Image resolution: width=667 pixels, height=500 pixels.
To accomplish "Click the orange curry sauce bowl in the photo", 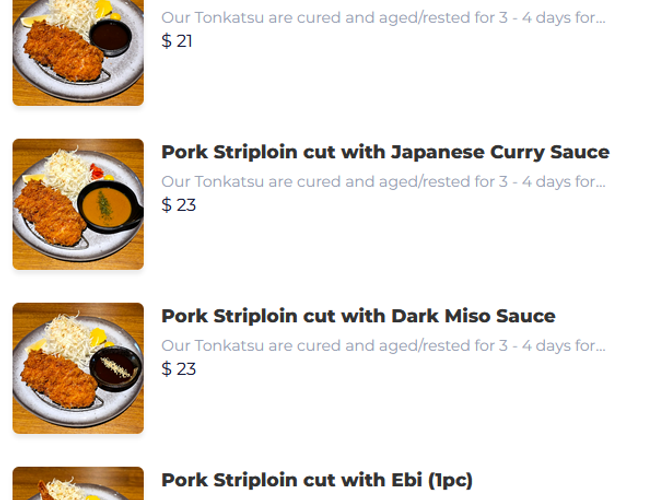I will [x=106, y=207].
